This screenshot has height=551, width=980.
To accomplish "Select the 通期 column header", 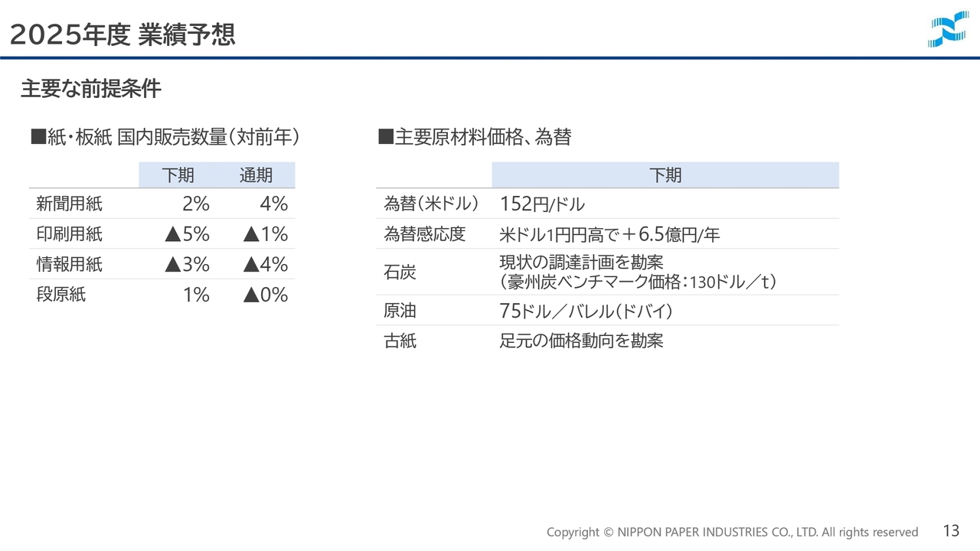I will point(256,175).
